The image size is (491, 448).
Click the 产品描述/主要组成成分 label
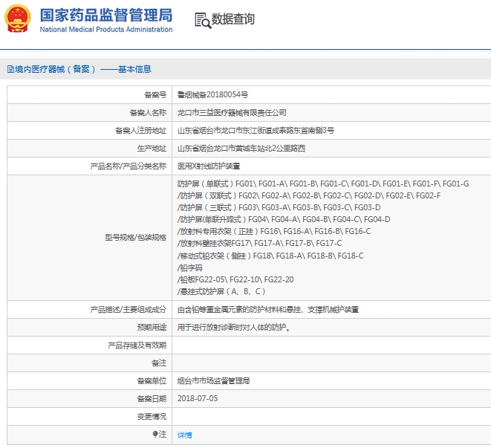pyautogui.click(x=129, y=310)
